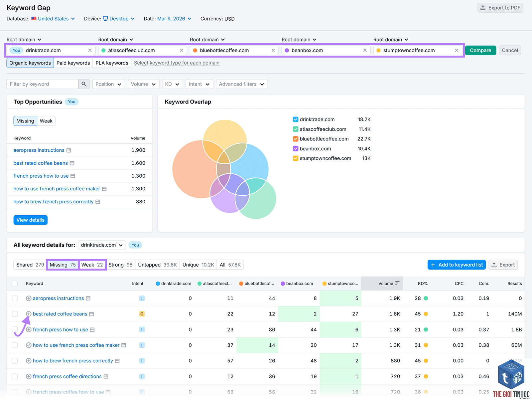This screenshot has height=400, width=532.
Task: Open SERP icon beside french press how to use in Top Opportunities
Action: 73,176
